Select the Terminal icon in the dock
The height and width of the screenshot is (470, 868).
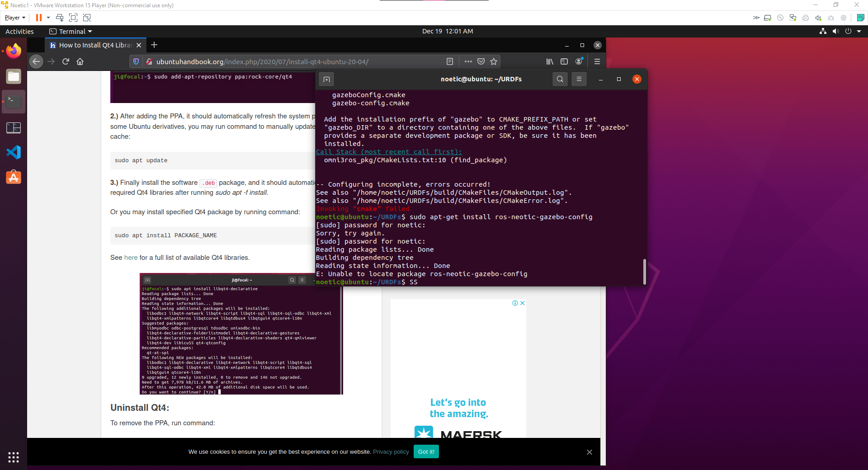click(14, 102)
